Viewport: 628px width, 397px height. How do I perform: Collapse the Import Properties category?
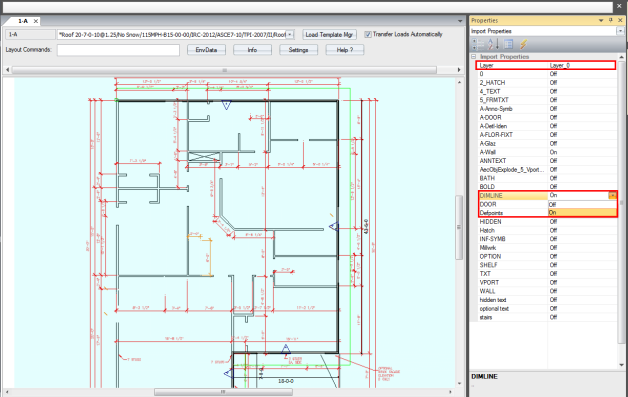(x=473, y=56)
